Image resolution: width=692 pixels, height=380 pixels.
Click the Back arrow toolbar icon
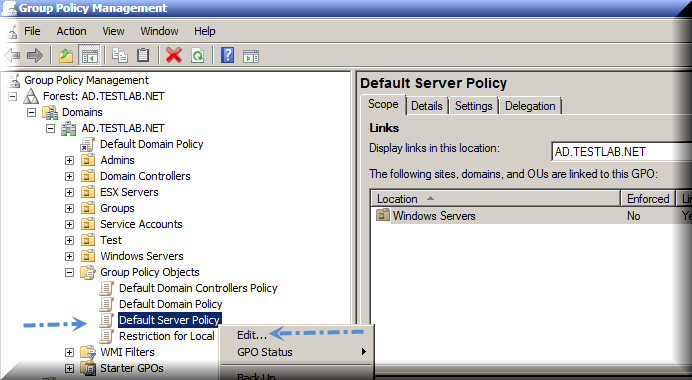click(12, 56)
